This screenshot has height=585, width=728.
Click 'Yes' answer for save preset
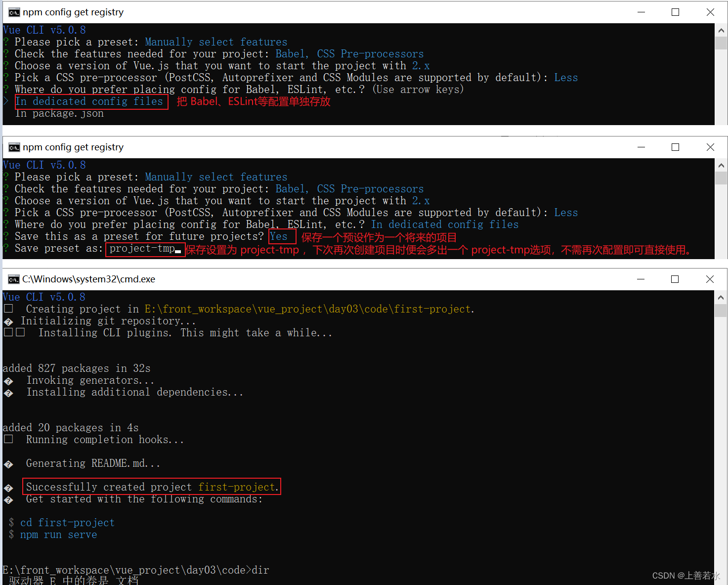279,236
